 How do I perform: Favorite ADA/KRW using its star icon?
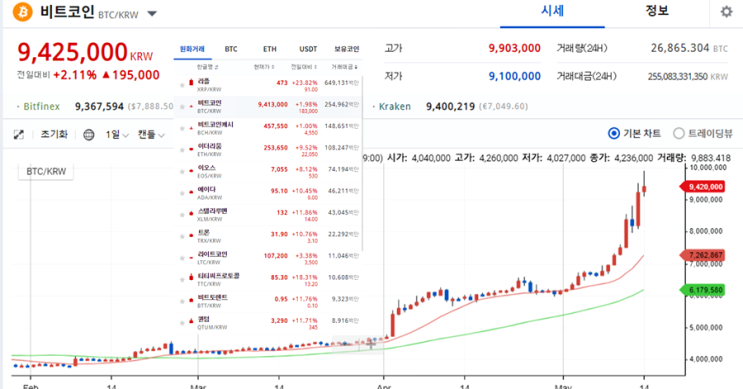tap(181, 193)
